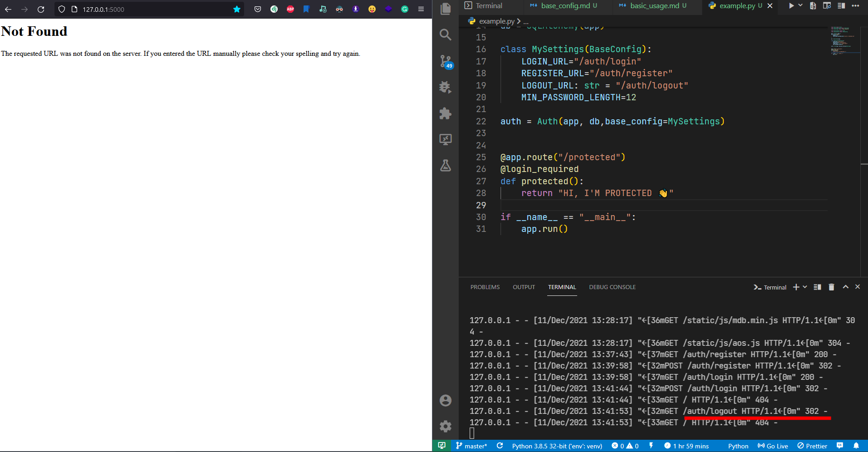Select the TERMINAL panel tab

point(562,287)
